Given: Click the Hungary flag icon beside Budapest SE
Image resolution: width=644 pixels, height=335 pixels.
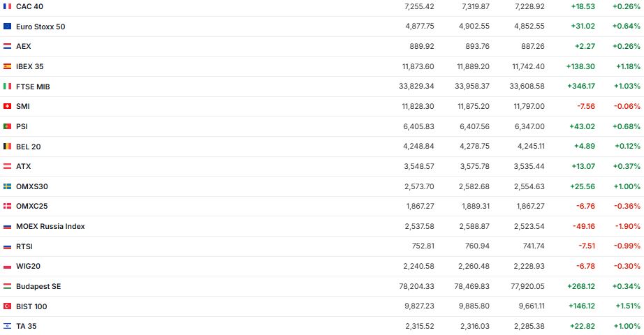Looking at the screenshot, I should (8, 286).
